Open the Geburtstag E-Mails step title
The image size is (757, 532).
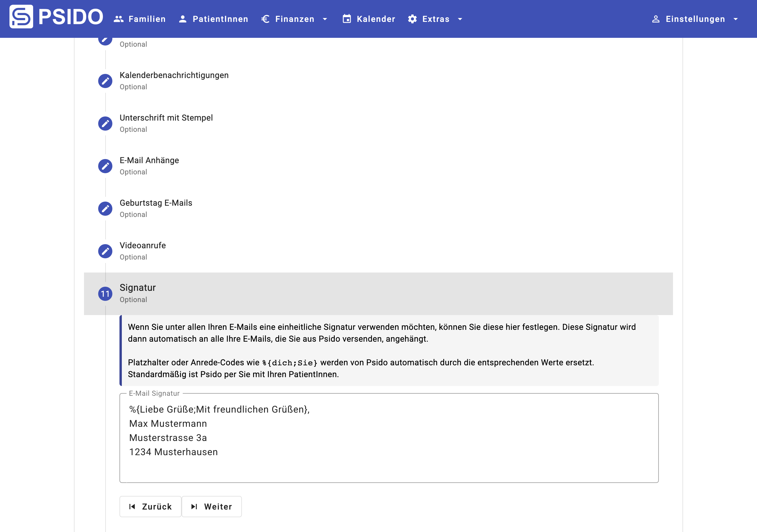coord(156,203)
